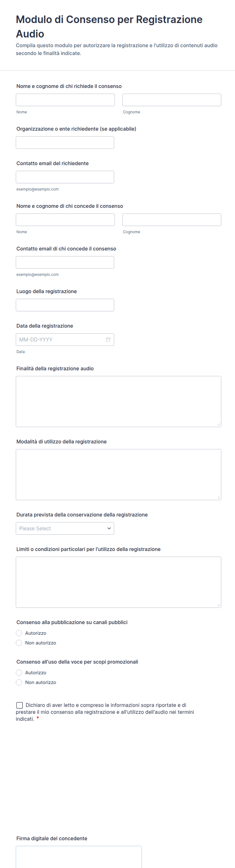
Task: Choose Autorizzo for promotional voice use
Action: point(19,672)
